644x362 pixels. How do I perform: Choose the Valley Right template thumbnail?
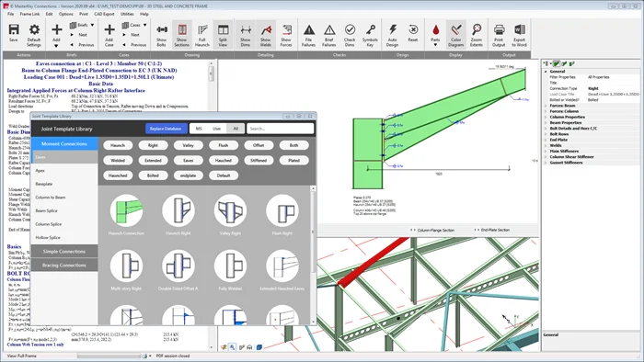click(230, 210)
